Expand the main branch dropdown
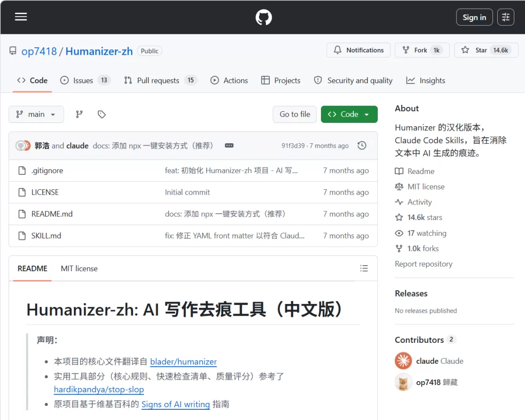 36,115
